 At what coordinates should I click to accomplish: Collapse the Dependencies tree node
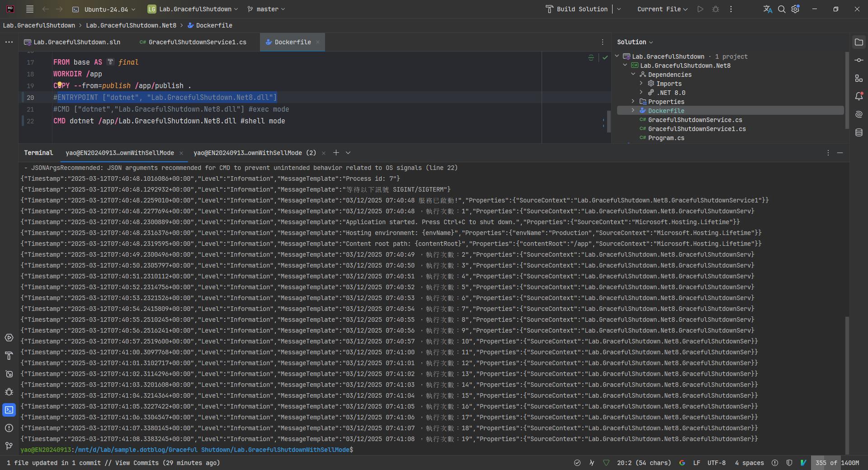tap(633, 74)
